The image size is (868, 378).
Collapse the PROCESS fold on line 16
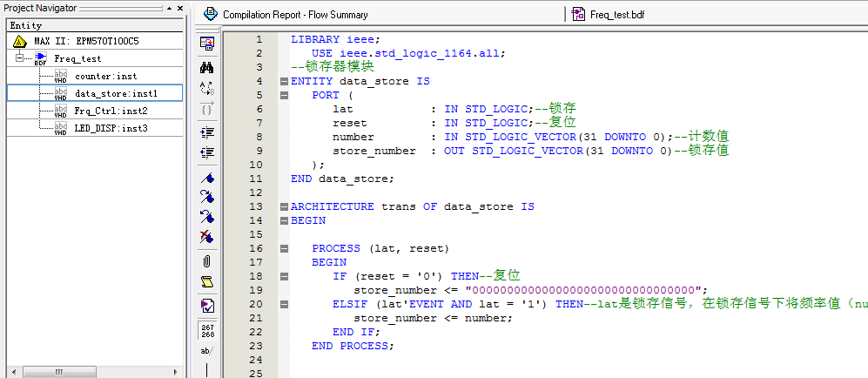point(285,248)
